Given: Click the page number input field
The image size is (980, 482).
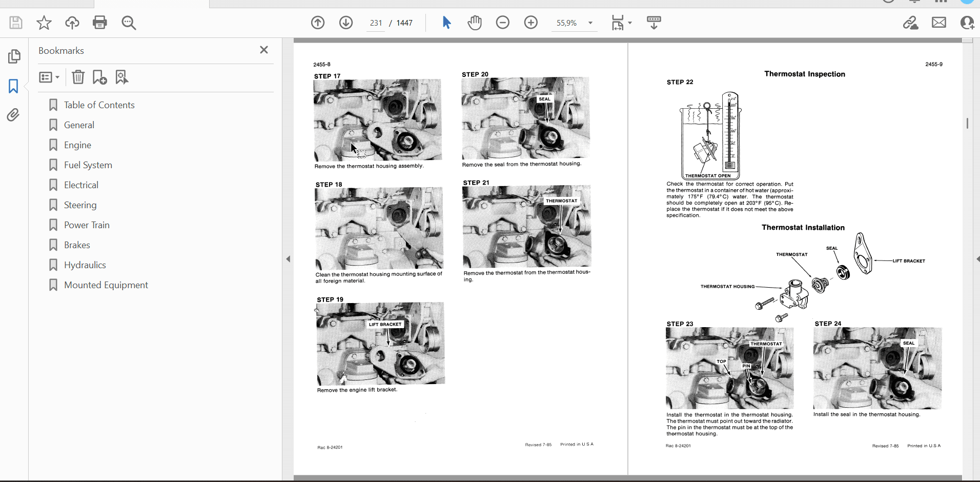Looking at the screenshot, I should [376, 23].
